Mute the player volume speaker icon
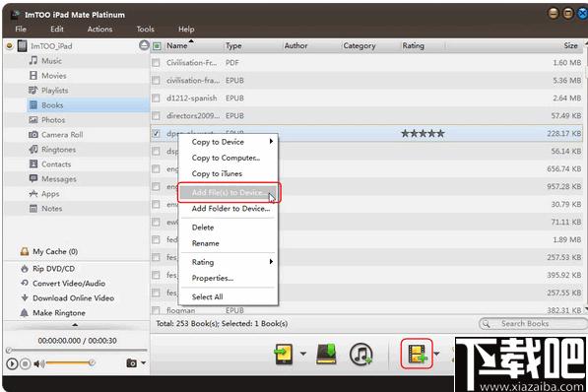This screenshot has height=392, width=588. [39, 363]
